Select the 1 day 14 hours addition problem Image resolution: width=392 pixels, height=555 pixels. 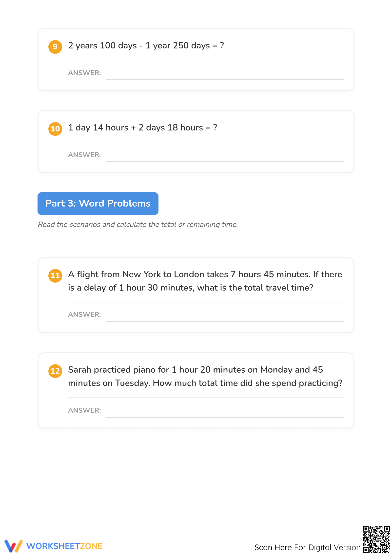point(143,128)
